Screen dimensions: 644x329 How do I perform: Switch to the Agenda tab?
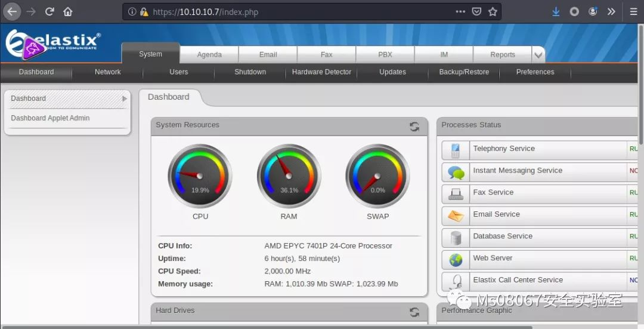tap(209, 55)
